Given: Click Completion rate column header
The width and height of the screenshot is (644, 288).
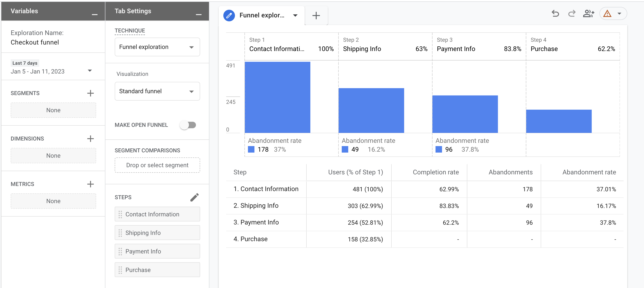Looking at the screenshot, I should point(436,172).
